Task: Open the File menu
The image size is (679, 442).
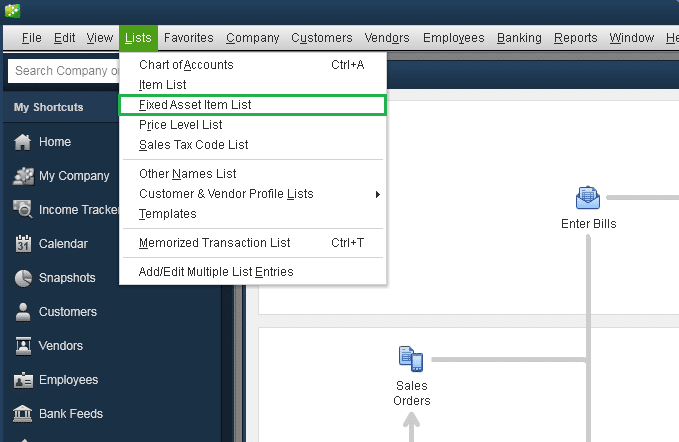Action: point(32,38)
